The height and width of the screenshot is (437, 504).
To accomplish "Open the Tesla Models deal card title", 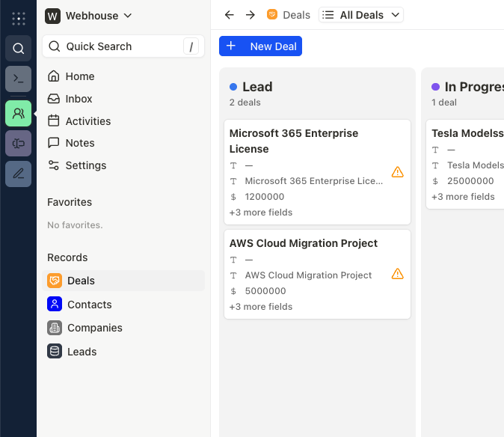I will click(467, 133).
